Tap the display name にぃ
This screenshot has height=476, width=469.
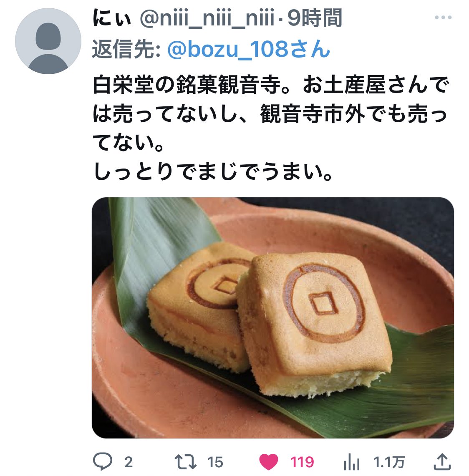pos(112,18)
